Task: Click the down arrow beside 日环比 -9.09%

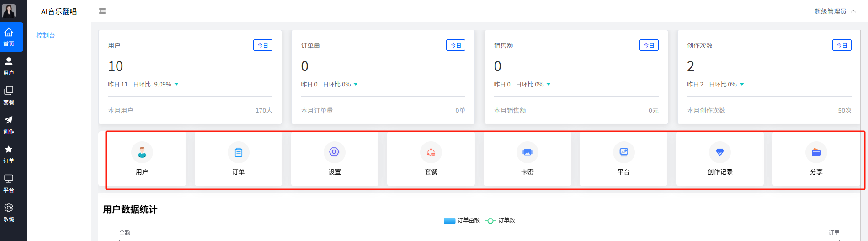Action: (176, 84)
